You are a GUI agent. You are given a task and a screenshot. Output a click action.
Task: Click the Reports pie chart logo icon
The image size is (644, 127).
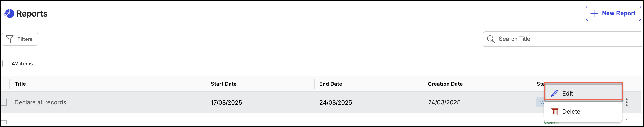9,14
